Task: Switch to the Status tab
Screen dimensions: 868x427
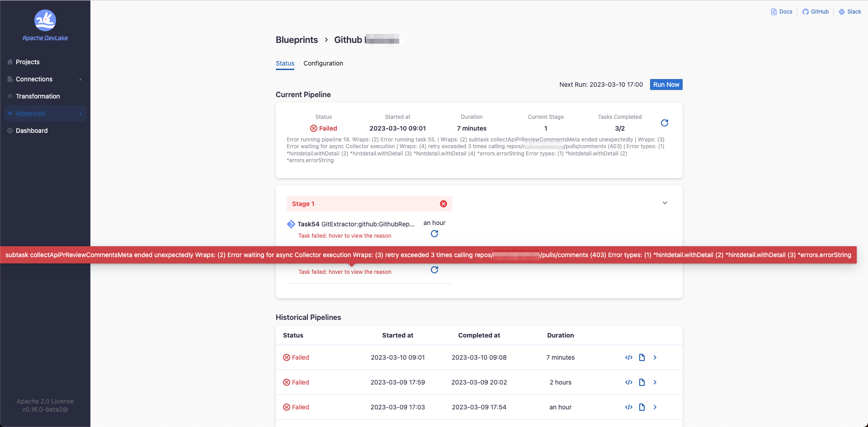Action: coord(285,63)
